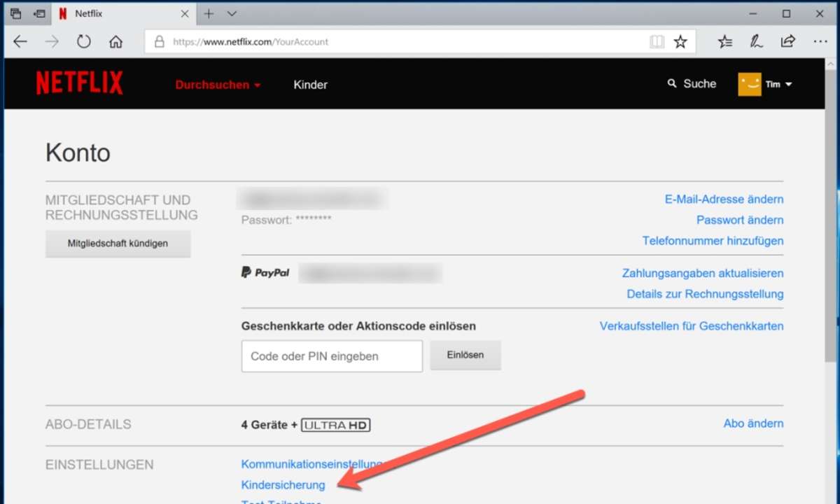Expand the Tim profile dropdown arrow
Screen dimensions: 840x504
[789, 85]
